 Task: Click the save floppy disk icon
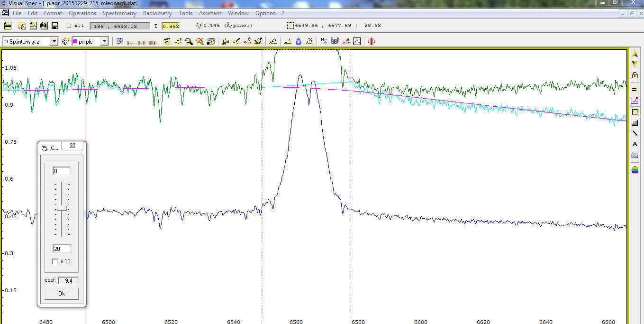(55, 26)
